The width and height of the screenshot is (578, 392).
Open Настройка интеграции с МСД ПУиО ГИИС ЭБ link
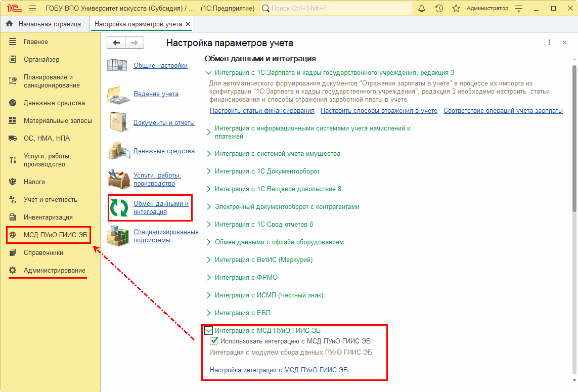[x=279, y=370]
